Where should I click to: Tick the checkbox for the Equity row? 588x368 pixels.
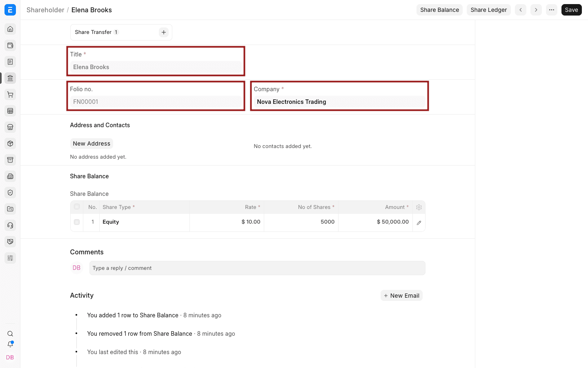(x=77, y=222)
